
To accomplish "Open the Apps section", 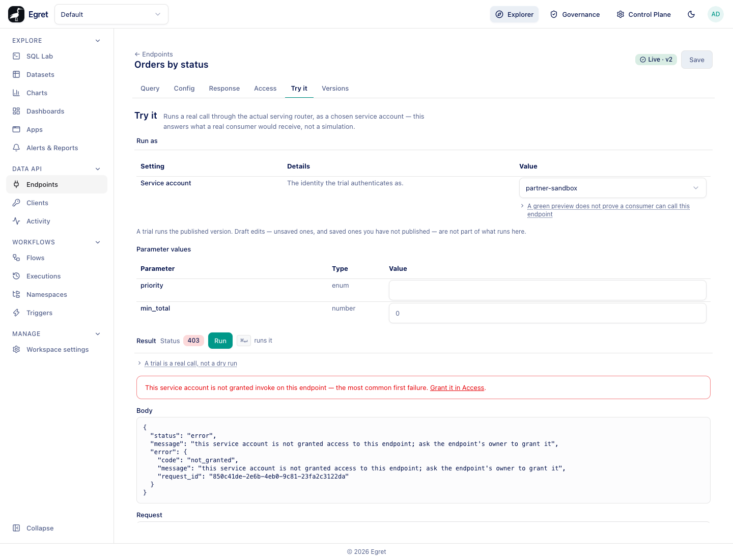I will (x=57, y=129).
